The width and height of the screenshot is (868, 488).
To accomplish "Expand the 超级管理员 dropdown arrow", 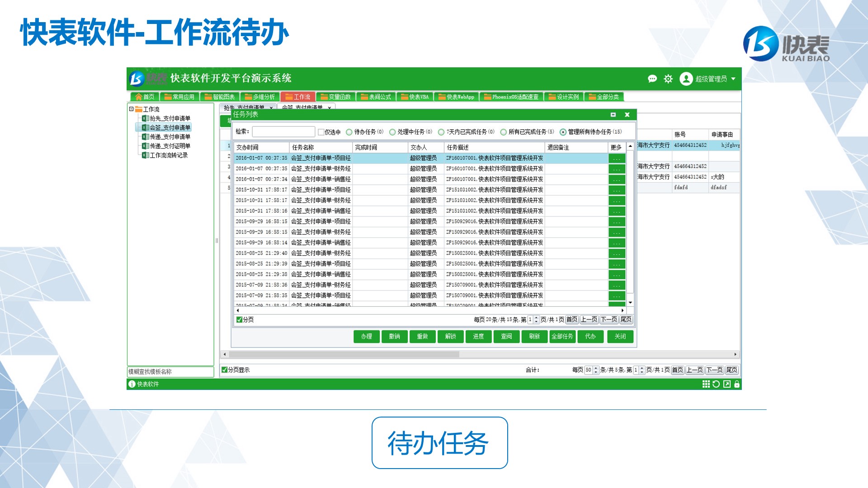I will tap(733, 79).
